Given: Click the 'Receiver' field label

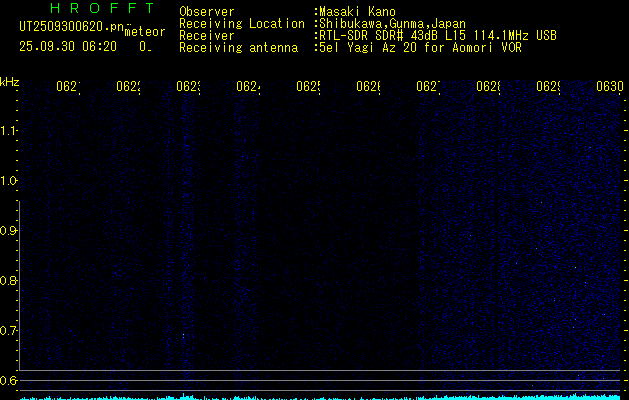Looking at the screenshot, I should [207, 36].
